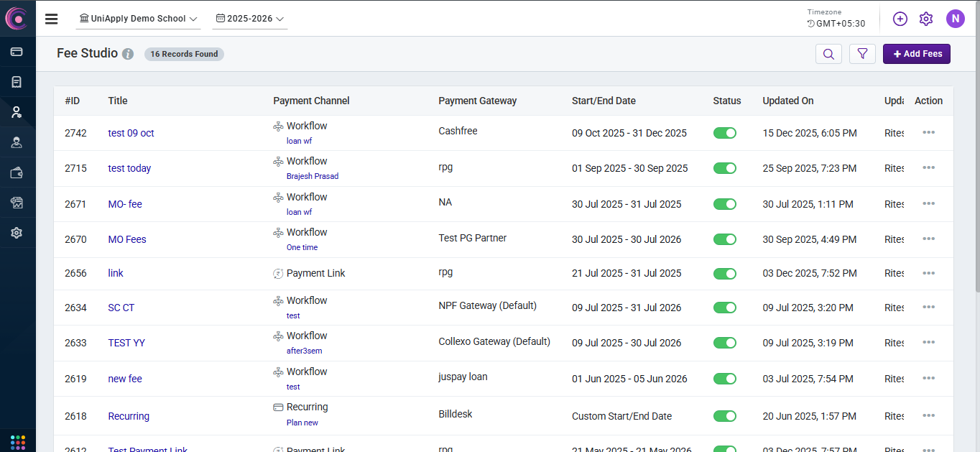Open the TEST YY fee link
980x452 pixels.
[x=126, y=343]
